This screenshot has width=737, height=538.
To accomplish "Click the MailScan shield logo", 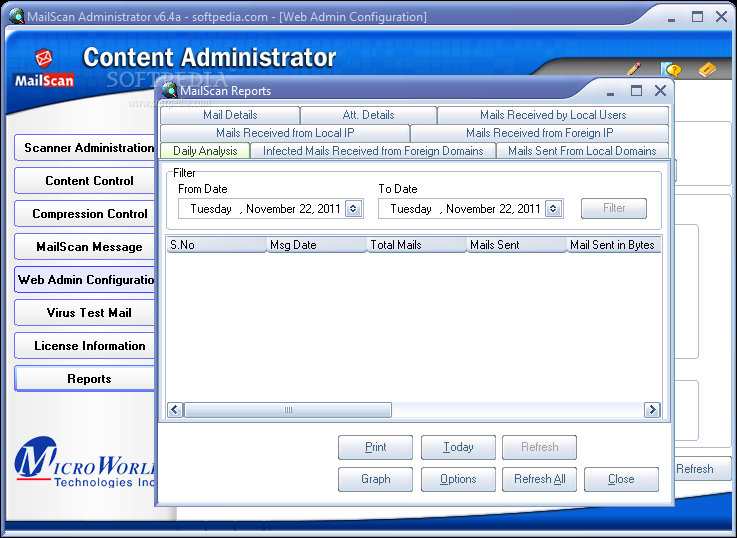I will (x=44, y=58).
